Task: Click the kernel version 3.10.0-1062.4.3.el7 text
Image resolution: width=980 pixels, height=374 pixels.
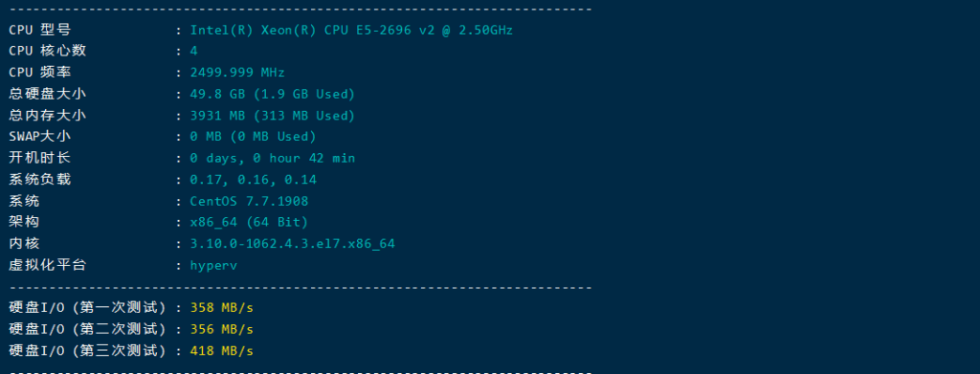Action: (293, 244)
